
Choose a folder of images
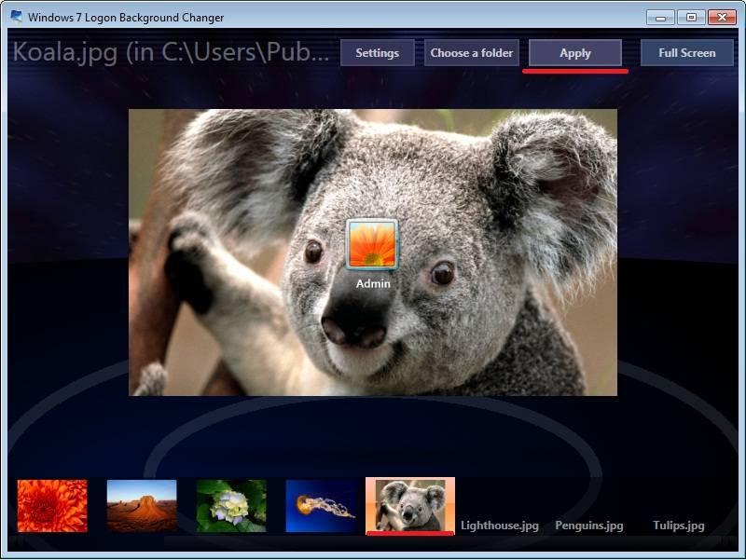click(472, 53)
